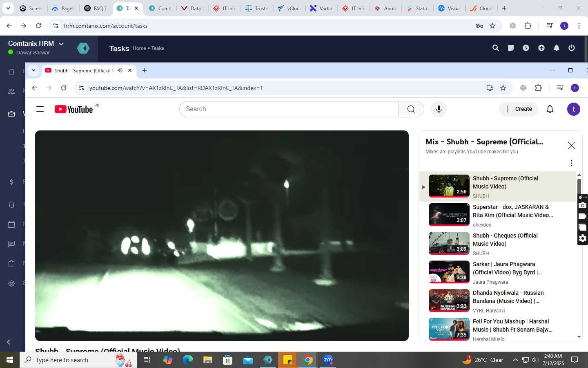Open media controls in the YouTube window toolbar

coord(560,88)
